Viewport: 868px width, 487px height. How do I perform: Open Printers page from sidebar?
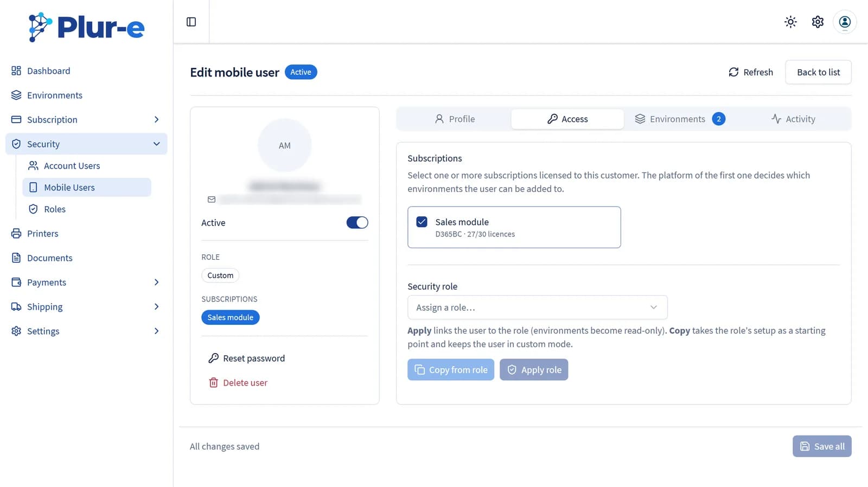pyautogui.click(x=86, y=233)
